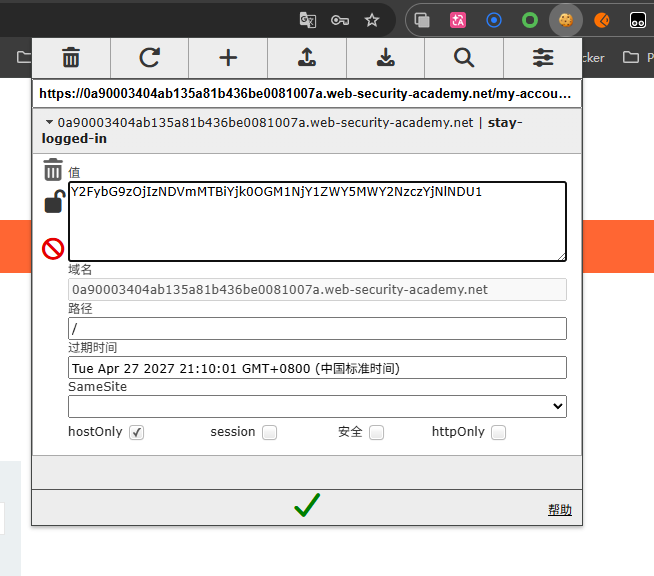654x576 pixels.
Task: Enable the httpOnly checkbox
Action: [498, 433]
